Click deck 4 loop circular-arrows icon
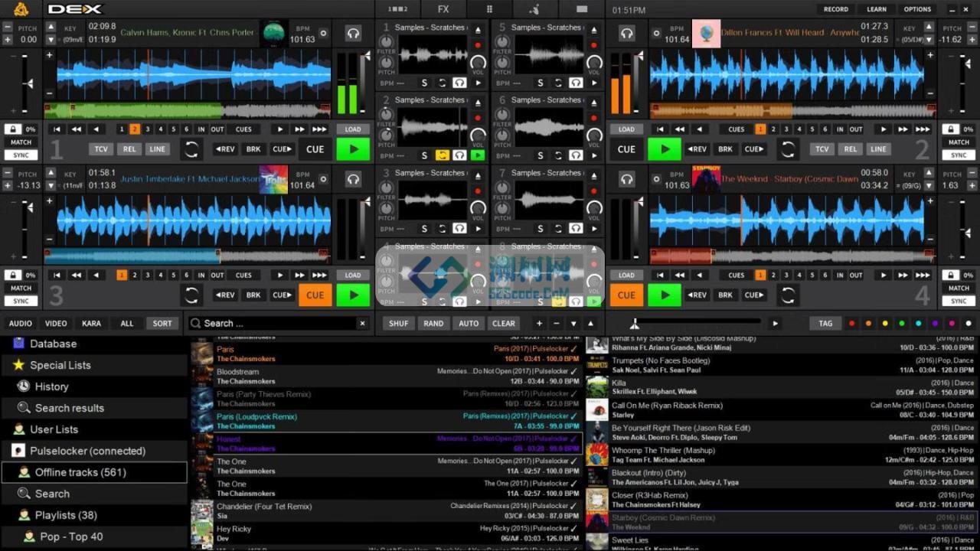Screen dimensions: 980x551 [788, 295]
